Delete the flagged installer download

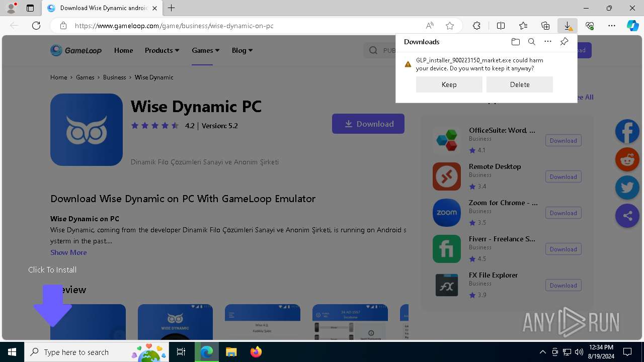coord(520,84)
